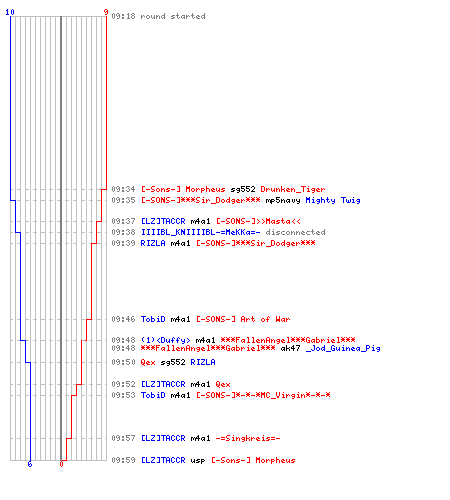Click the dark center line of graph
The image size is (450, 500).
pos(61,238)
